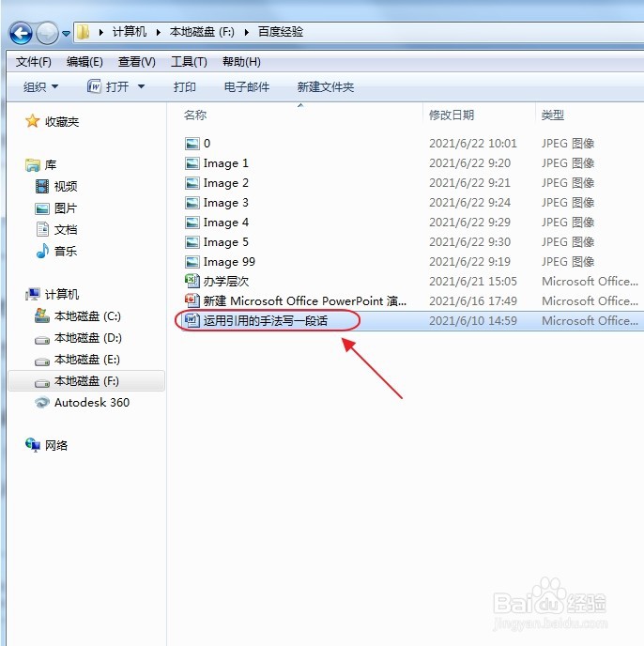Click the folder icon in address bar

point(84,32)
